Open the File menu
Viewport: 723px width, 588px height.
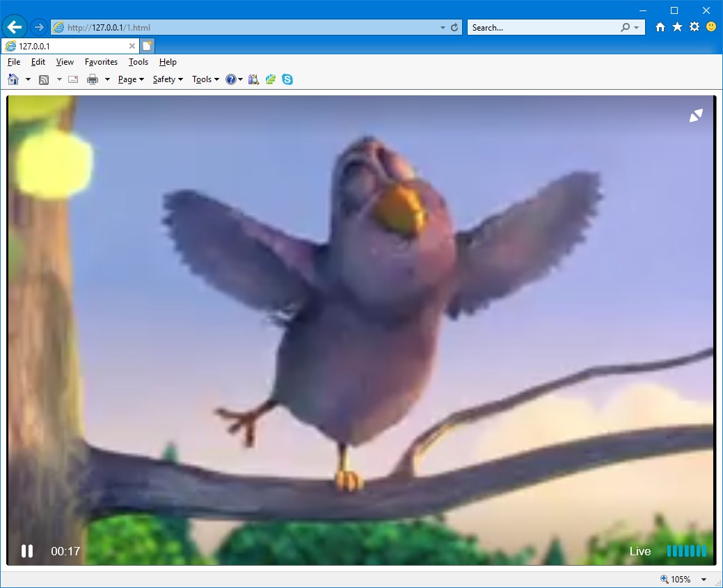click(14, 62)
